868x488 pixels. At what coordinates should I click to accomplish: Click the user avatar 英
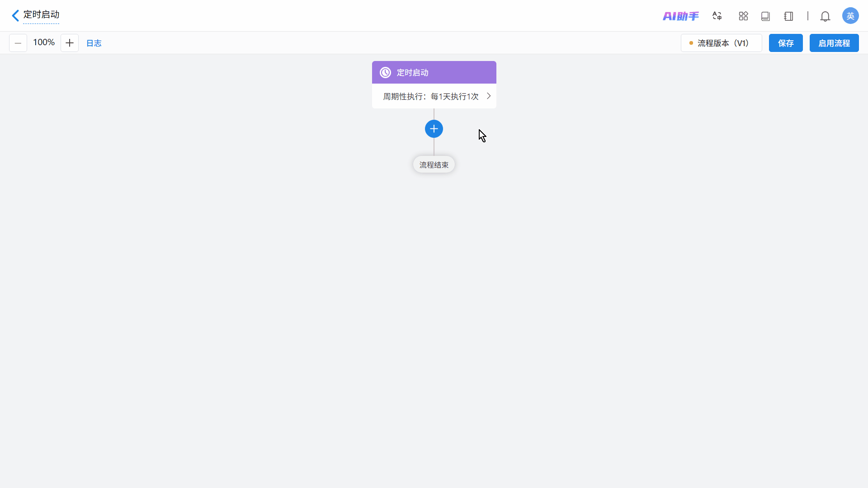click(x=850, y=16)
